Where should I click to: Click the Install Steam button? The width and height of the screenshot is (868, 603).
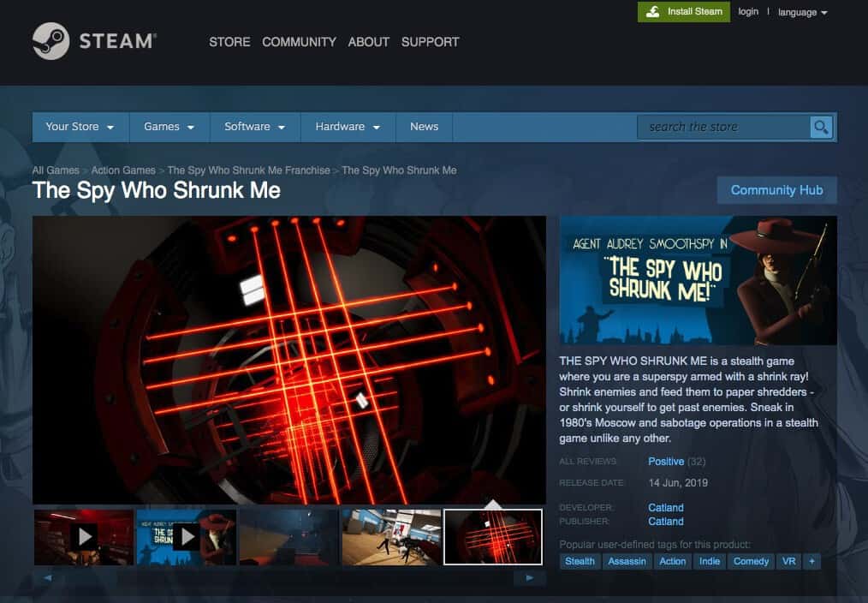(684, 12)
